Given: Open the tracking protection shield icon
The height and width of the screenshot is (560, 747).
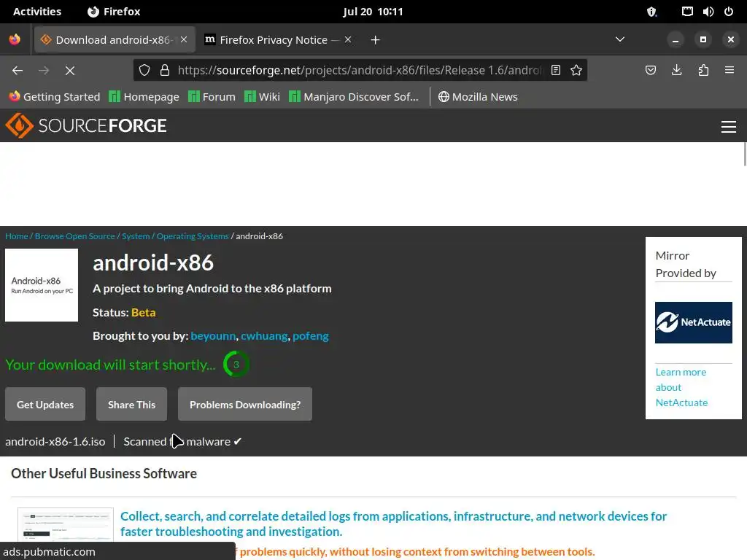Looking at the screenshot, I should click(x=144, y=71).
